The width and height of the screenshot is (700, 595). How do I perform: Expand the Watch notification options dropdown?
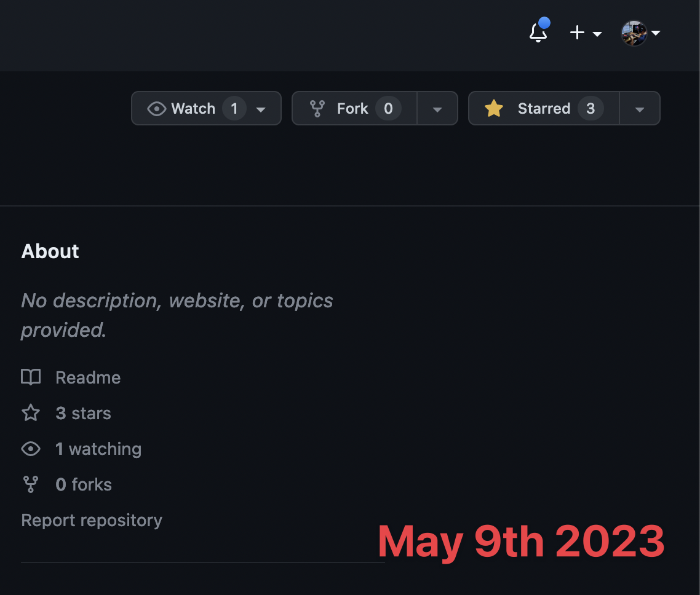[261, 108]
